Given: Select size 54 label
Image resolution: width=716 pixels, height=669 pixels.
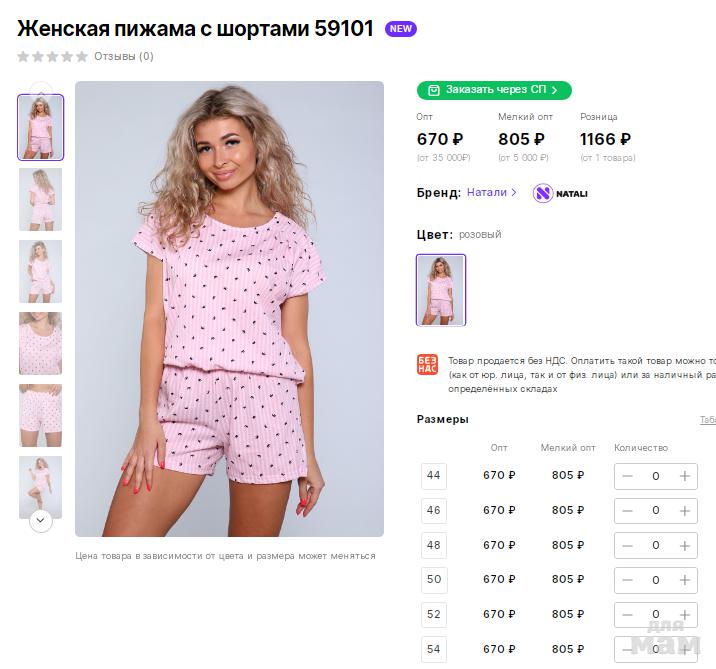Looking at the screenshot, I should 434,649.
